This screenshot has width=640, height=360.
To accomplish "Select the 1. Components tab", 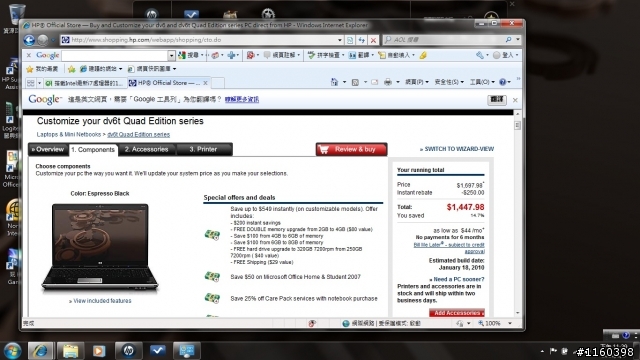I will point(93,150).
